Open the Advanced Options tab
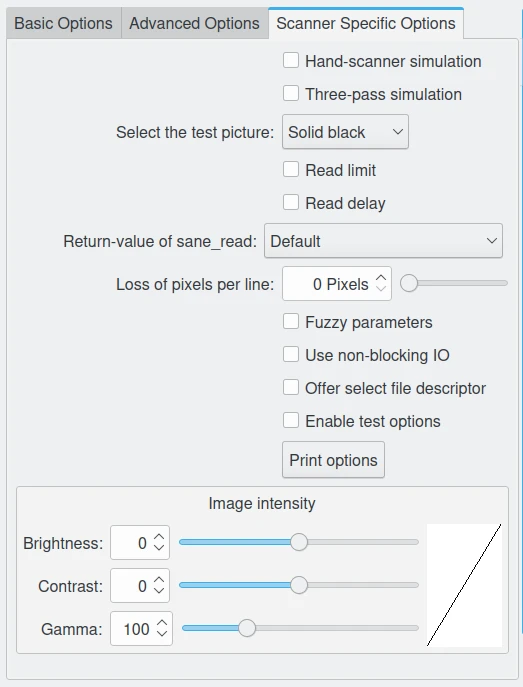The image size is (523, 687). (x=194, y=23)
